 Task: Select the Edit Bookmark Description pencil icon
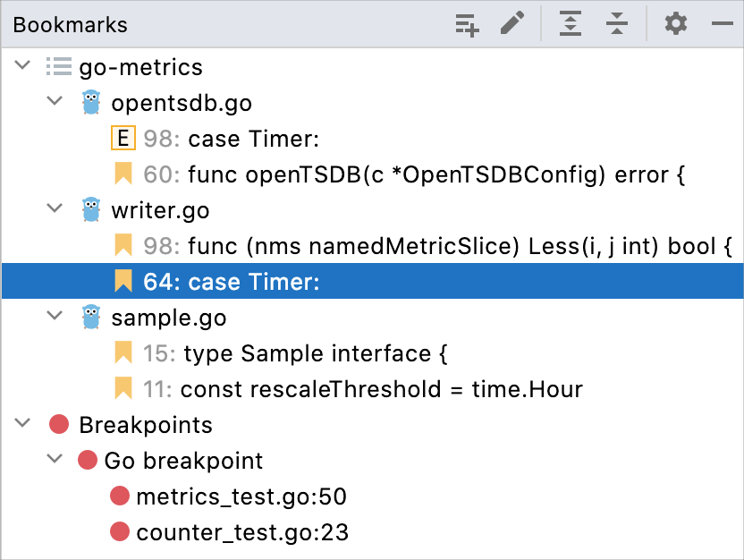511,24
